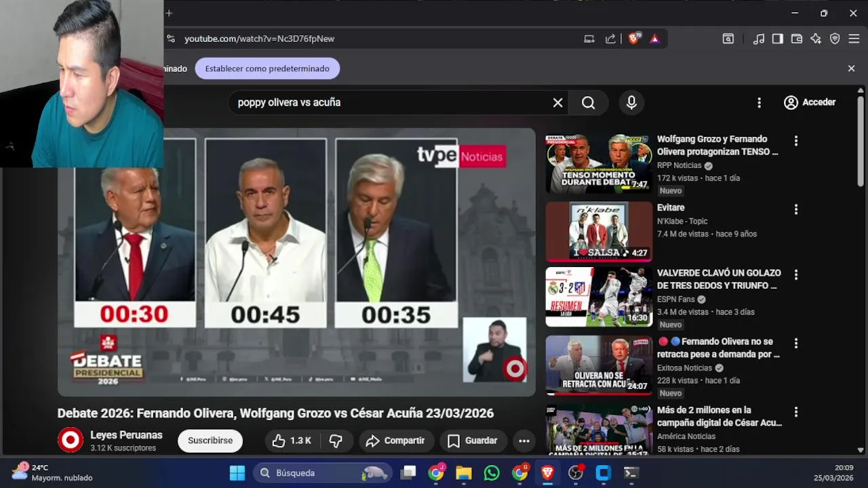
Task: Open the Task View icon in taskbar
Action: pyautogui.click(x=408, y=473)
